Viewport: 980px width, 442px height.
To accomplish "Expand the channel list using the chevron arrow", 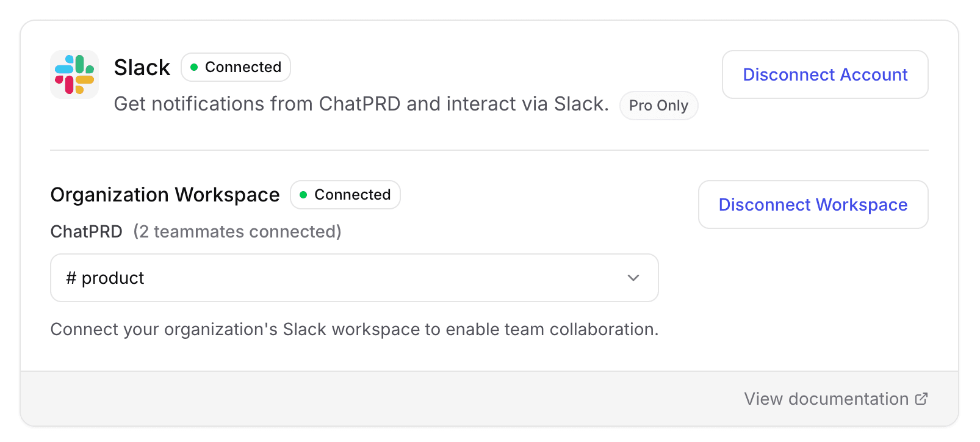I will tap(633, 278).
